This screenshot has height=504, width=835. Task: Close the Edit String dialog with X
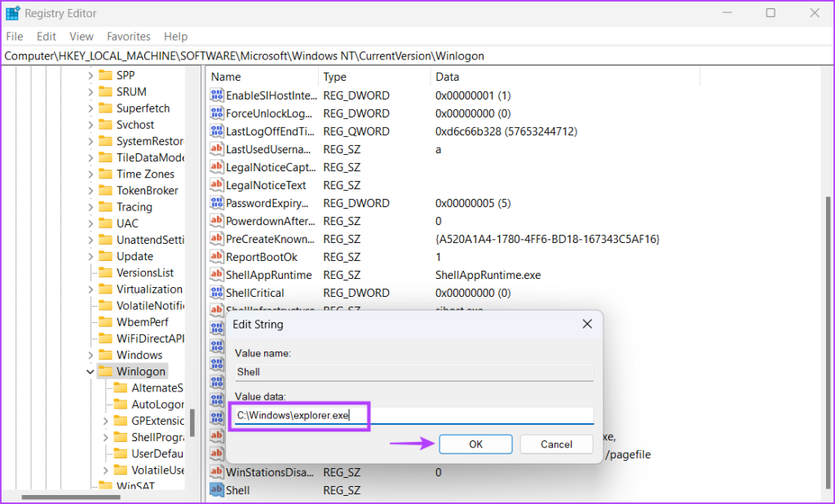pos(587,324)
